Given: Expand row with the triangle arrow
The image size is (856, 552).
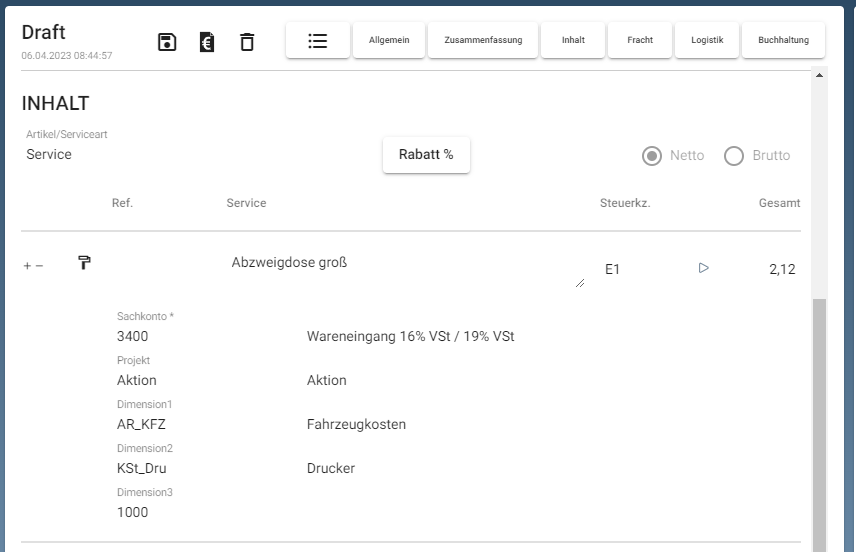Looking at the screenshot, I should [703, 268].
